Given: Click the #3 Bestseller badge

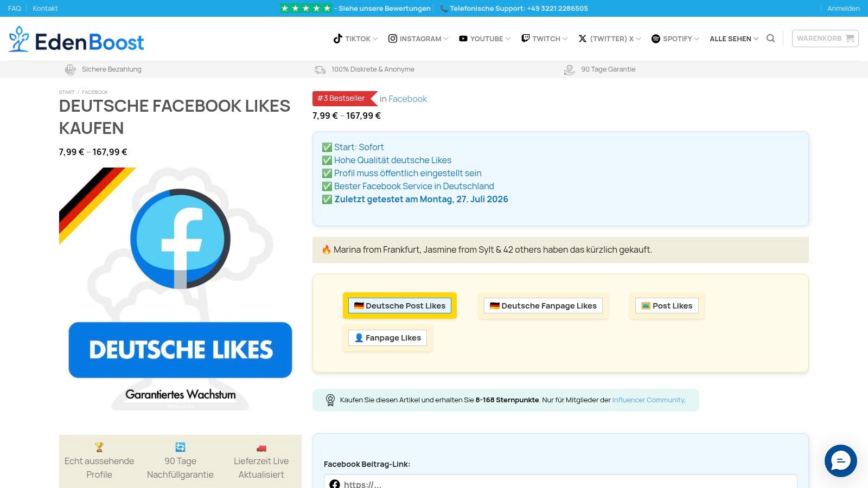Looking at the screenshot, I should pos(345,99).
